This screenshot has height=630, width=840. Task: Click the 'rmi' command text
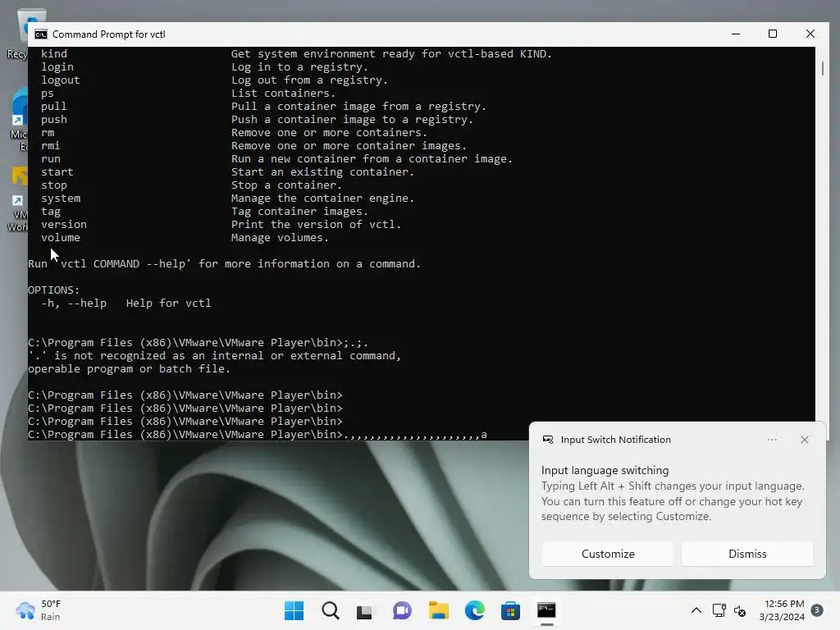coord(50,146)
